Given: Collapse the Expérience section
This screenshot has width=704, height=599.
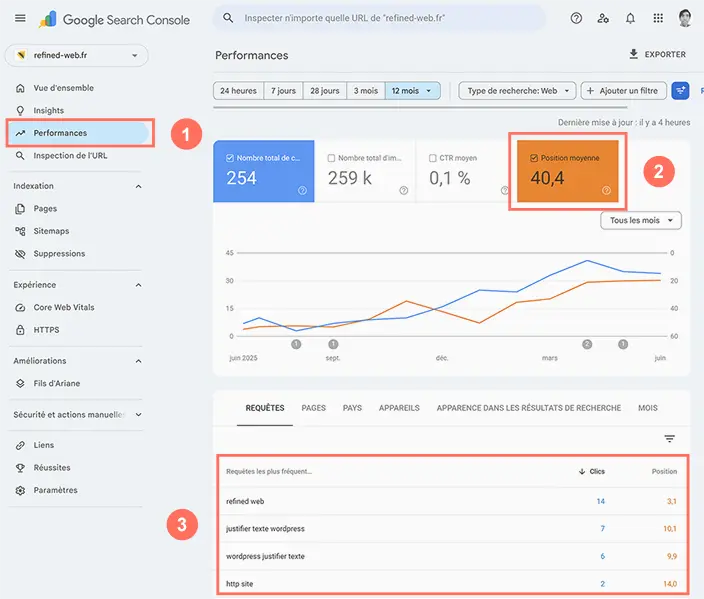Looking at the screenshot, I should (139, 285).
